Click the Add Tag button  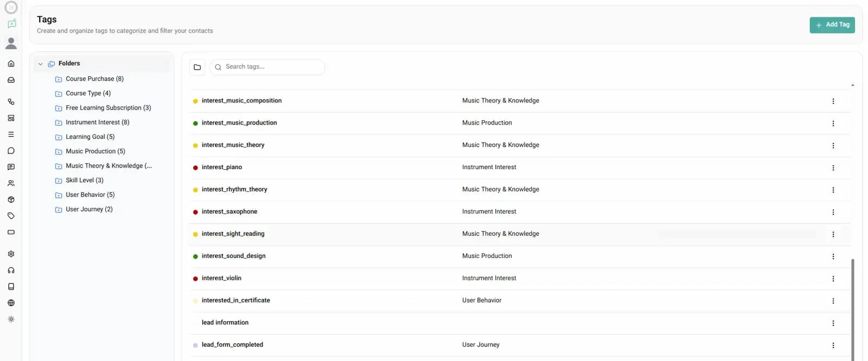(832, 25)
